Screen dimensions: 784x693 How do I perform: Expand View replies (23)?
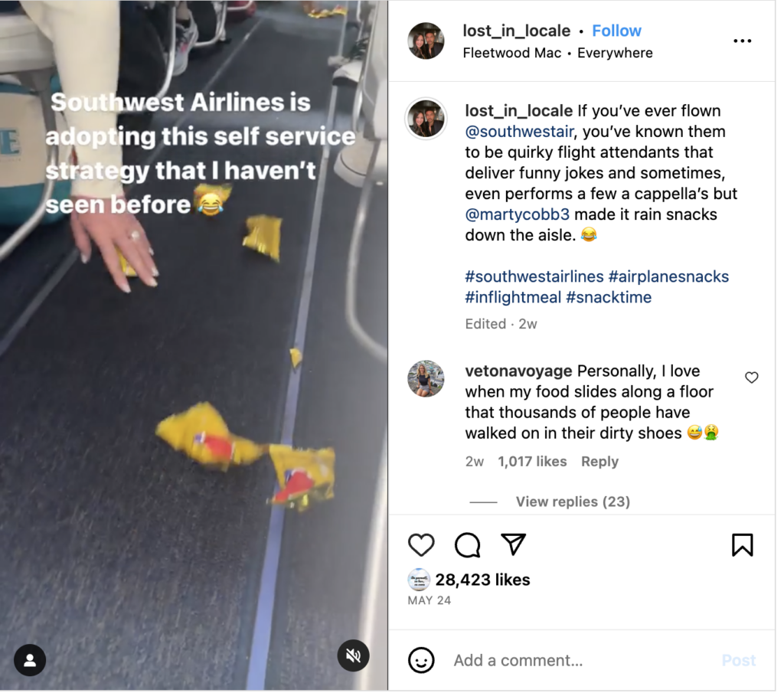(x=572, y=502)
